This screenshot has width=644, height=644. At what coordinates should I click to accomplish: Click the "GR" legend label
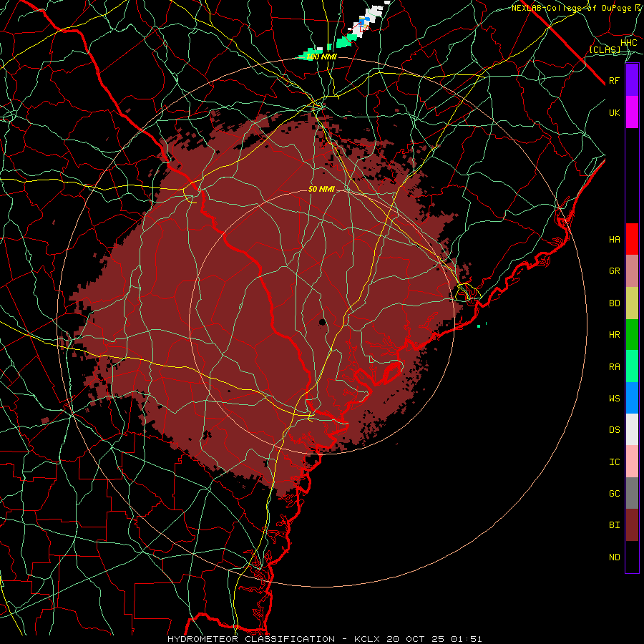[615, 270]
